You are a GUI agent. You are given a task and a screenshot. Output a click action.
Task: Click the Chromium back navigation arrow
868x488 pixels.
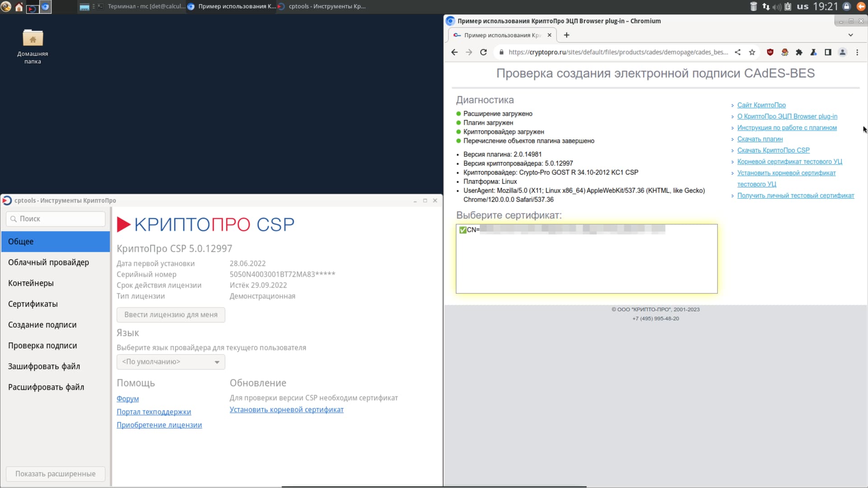tap(454, 52)
